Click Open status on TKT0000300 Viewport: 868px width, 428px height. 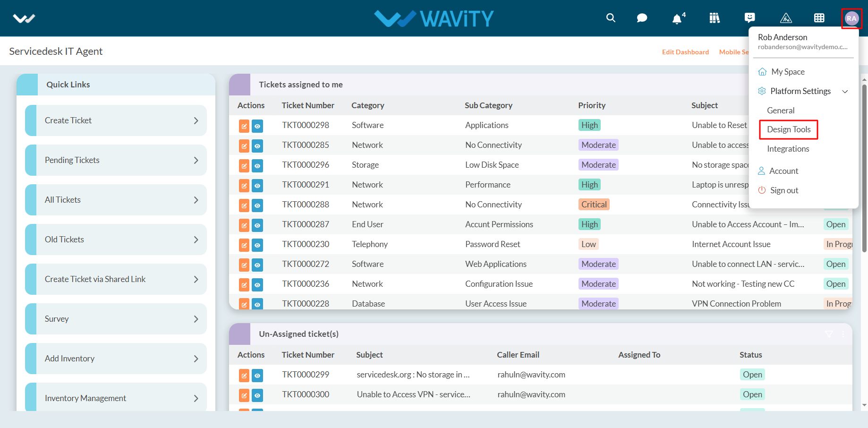[752, 394]
